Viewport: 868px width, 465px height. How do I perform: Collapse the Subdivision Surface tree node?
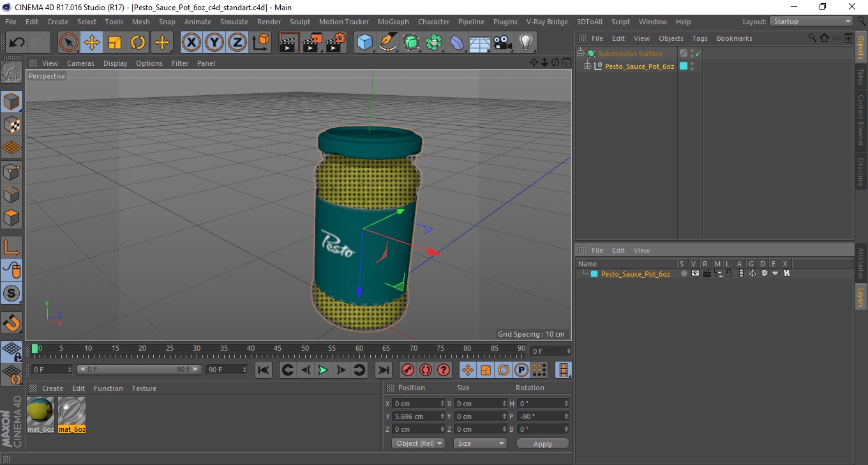pyautogui.click(x=581, y=54)
